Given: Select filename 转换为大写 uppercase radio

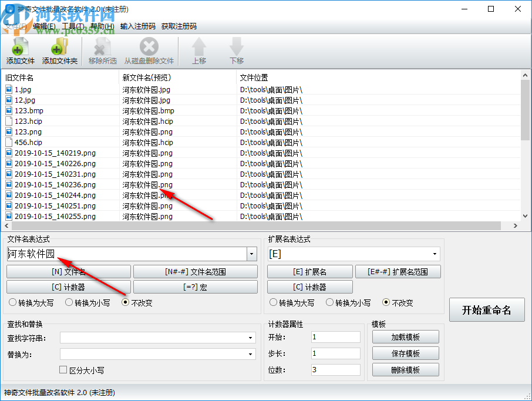Looking at the screenshot, I should click(x=12, y=302).
